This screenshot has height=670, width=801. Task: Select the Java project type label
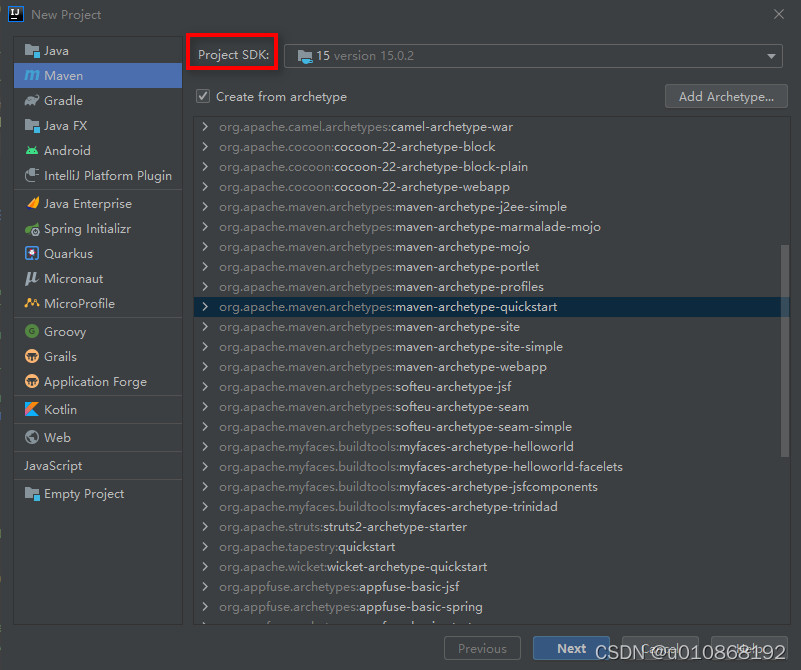tap(56, 51)
